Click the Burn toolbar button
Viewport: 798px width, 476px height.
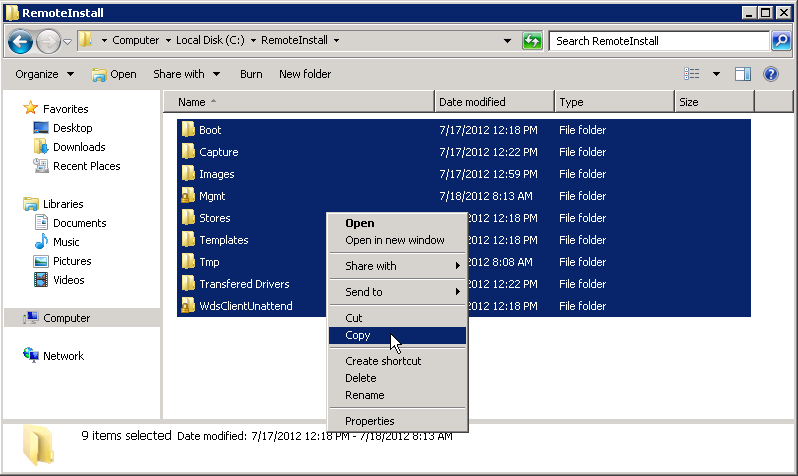pos(251,74)
